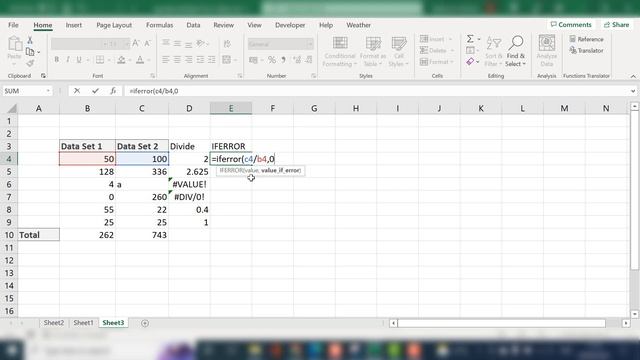The height and width of the screenshot is (360, 640).
Task: Click Accounting Number Format icon
Action: tap(253, 60)
